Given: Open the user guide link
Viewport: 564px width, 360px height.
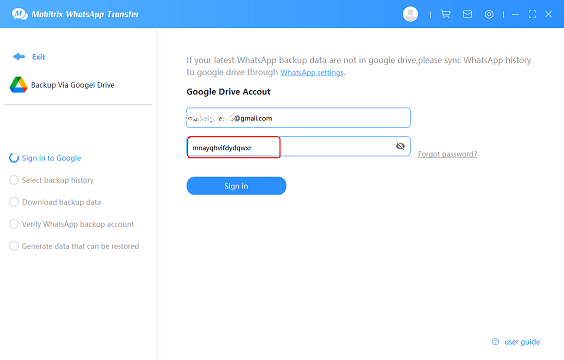Looking at the screenshot, I should 522,342.
